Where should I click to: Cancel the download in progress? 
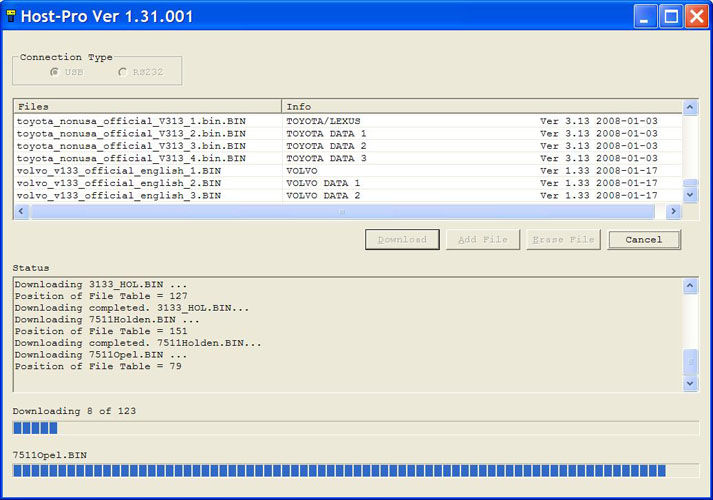coord(644,240)
